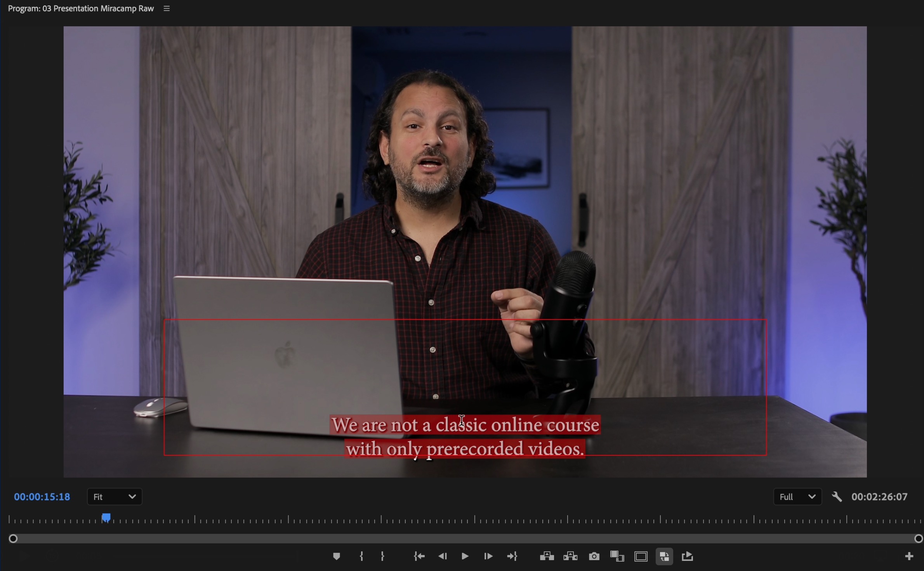Export frame with camera icon
Screen dimensions: 924x571
594,557
